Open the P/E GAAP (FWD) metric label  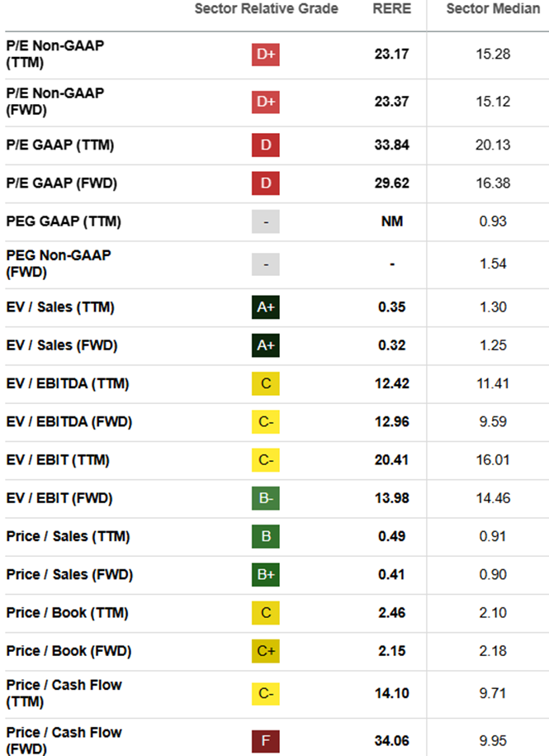coord(62,183)
